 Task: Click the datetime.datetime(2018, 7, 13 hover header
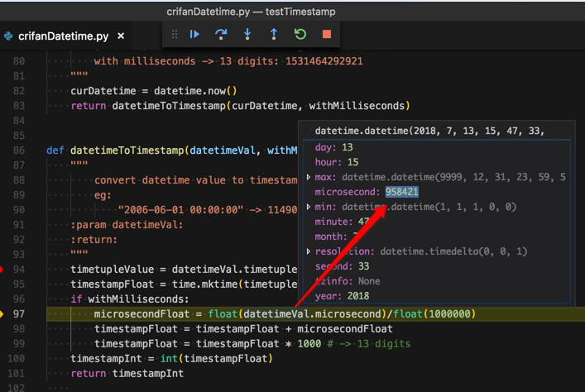point(429,131)
